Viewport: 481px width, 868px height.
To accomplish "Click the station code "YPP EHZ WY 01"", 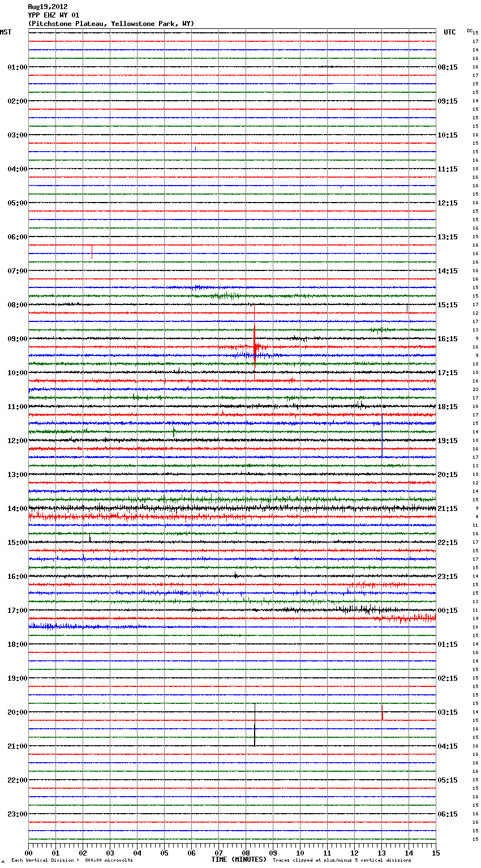I will (54, 15).
